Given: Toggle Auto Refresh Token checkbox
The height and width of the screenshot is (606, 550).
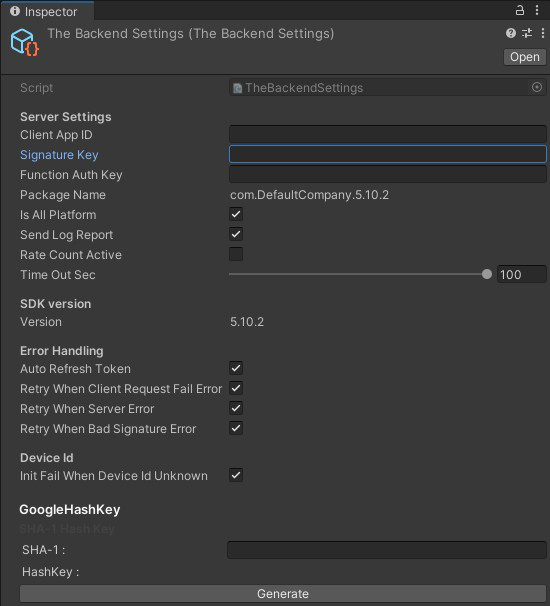Looking at the screenshot, I should 236,368.
